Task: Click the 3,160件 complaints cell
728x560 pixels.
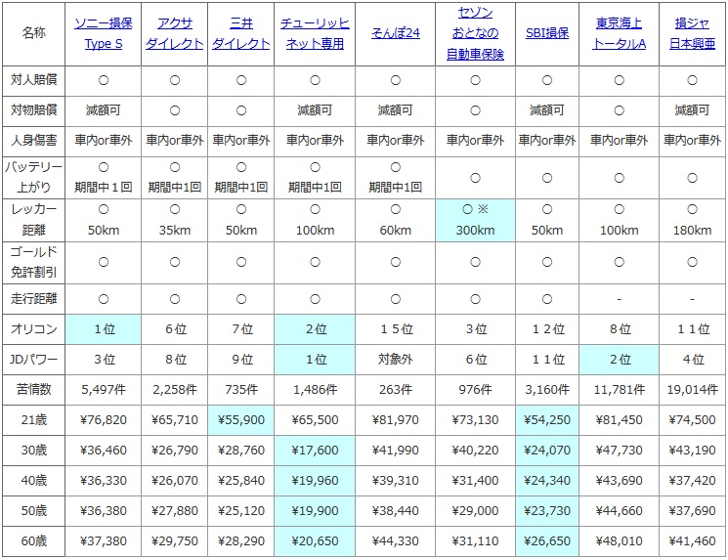Action: pyautogui.click(x=547, y=390)
